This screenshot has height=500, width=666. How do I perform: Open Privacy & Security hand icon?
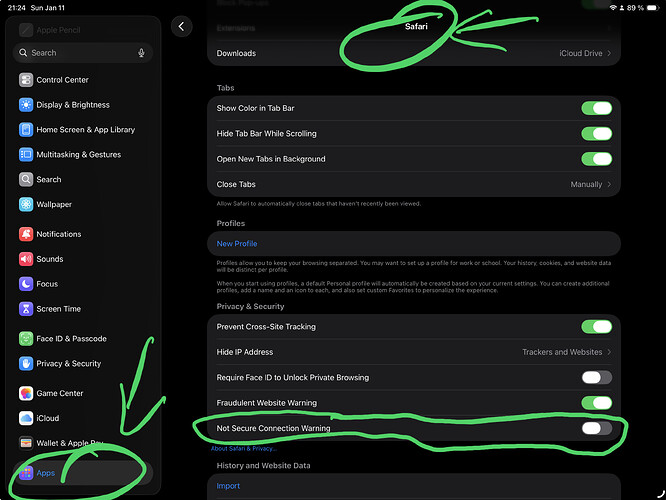tap(26, 364)
